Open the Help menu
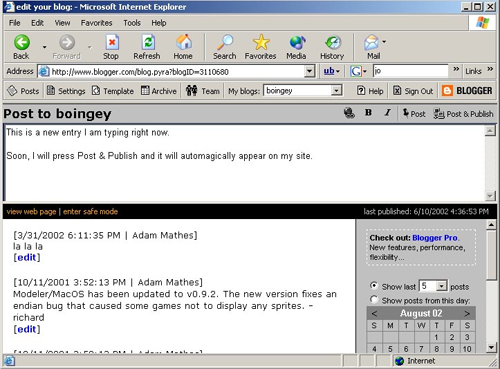 (x=159, y=23)
